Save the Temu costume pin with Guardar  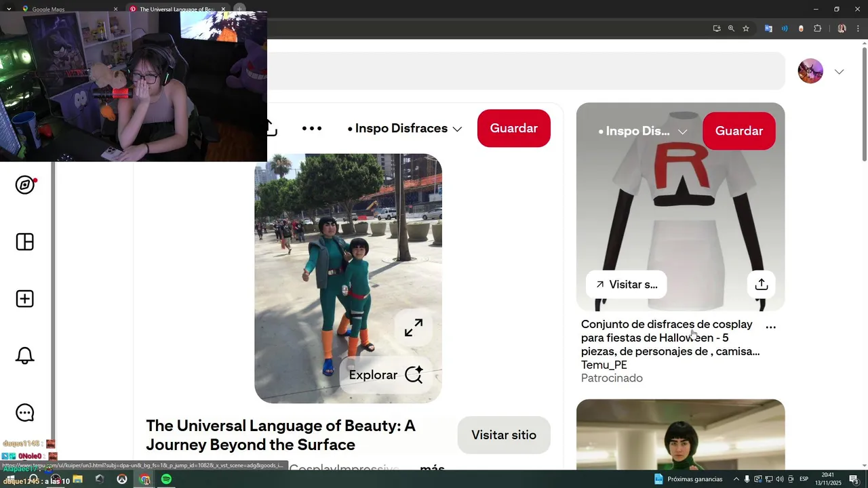[x=739, y=131]
